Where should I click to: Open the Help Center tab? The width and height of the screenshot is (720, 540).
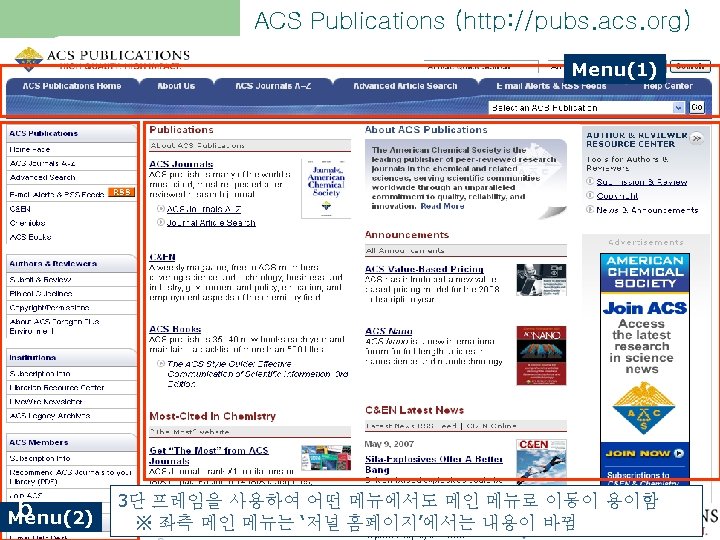click(x=668, y=86)
